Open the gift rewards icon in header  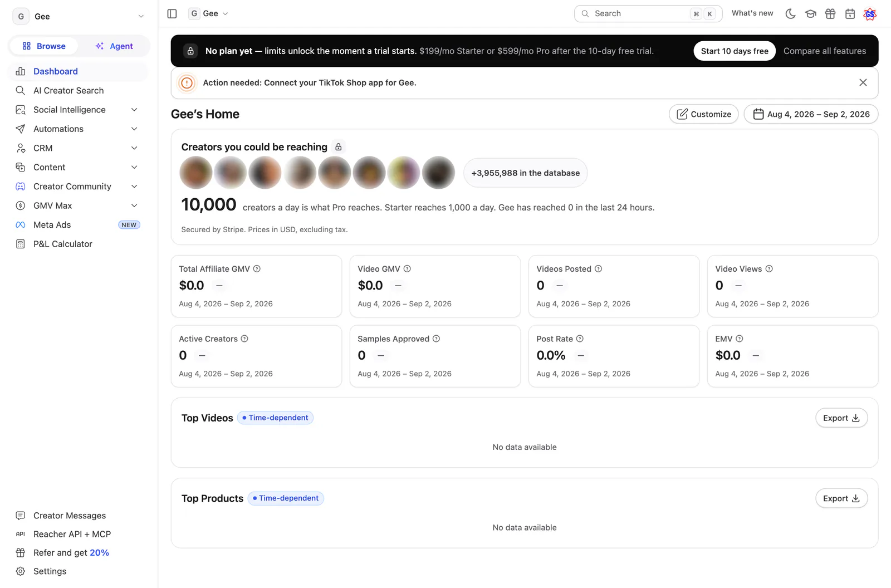point(830,13)
